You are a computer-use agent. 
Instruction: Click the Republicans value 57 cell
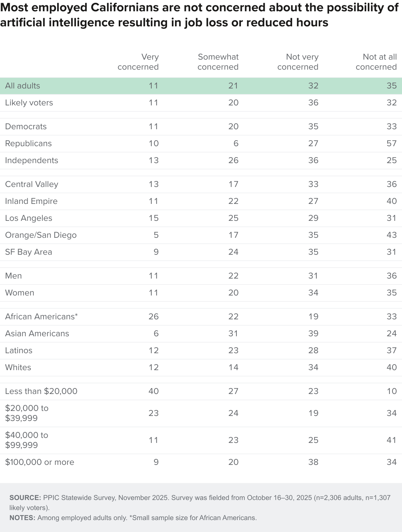tap(392, 143)
